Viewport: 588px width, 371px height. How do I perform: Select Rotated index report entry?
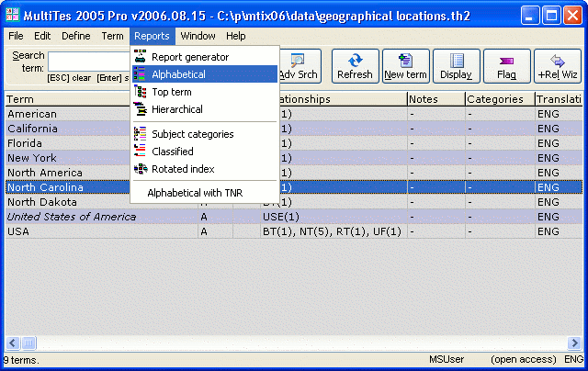click(x=205, y=169)
